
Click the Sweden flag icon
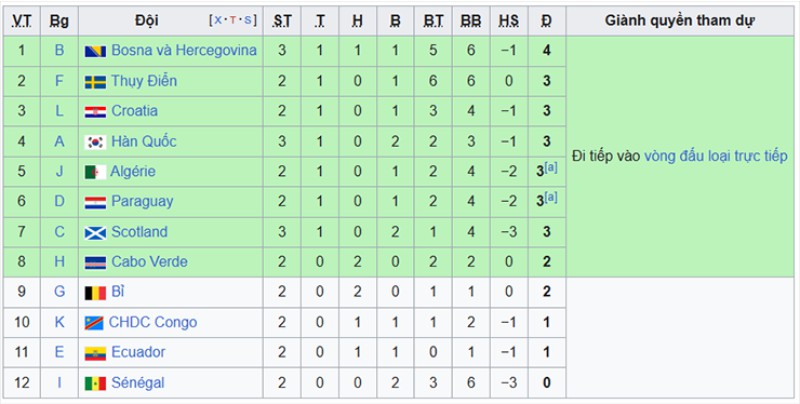(x=95, y=82)
